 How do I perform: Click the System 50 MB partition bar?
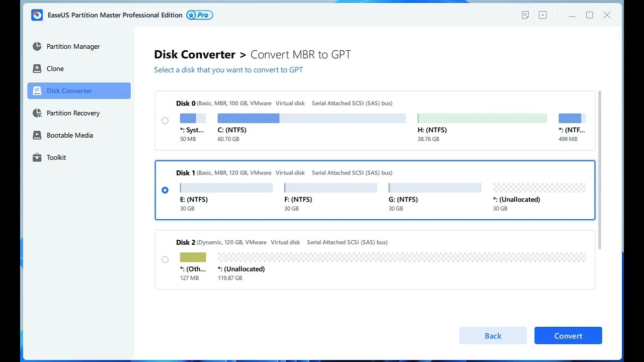[x=193, y=118]
